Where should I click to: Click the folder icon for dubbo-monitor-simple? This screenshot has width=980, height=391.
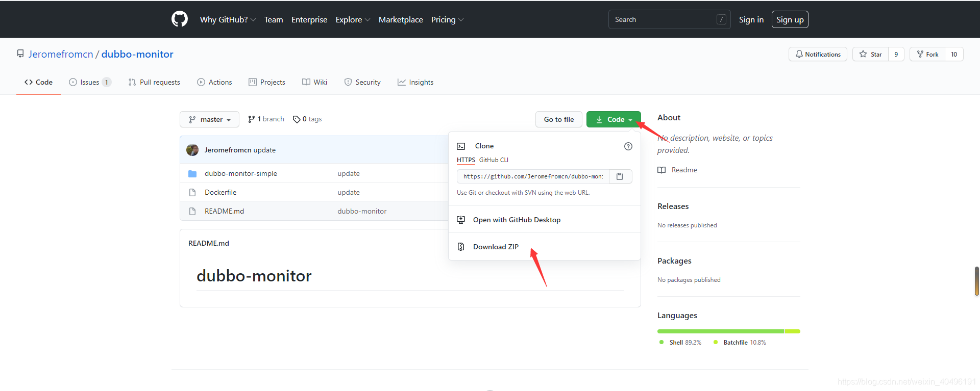(192, 173)
